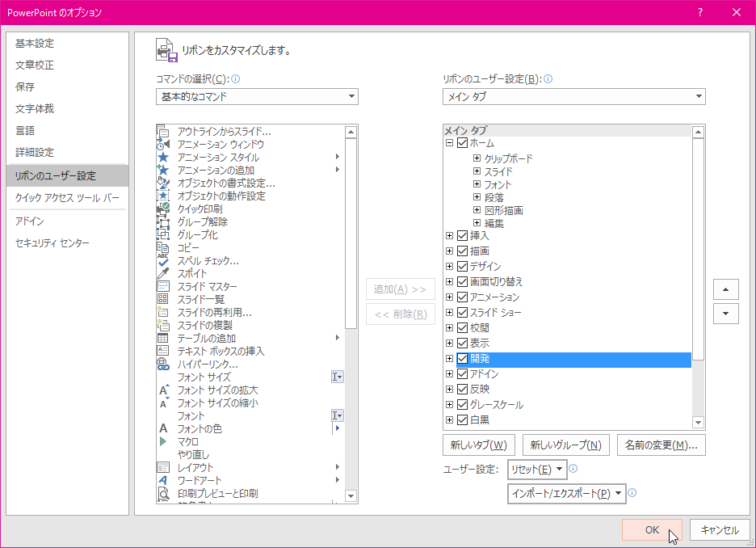The width and height of the screenshot is (756, 548).
Task: Click scroll-down arrow of ribbon tabs list
Action: click(698, 423)
